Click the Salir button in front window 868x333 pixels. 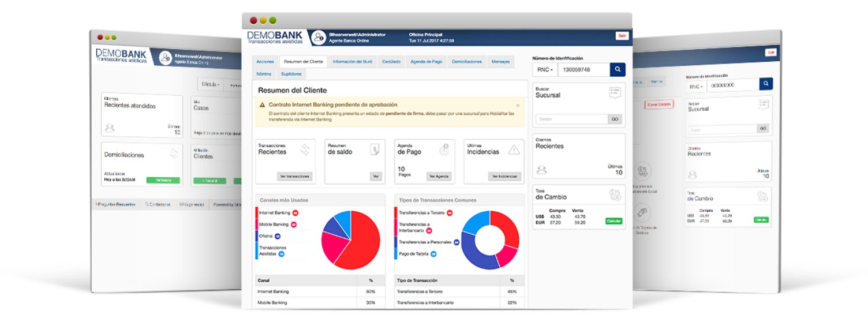pos(622,36)
